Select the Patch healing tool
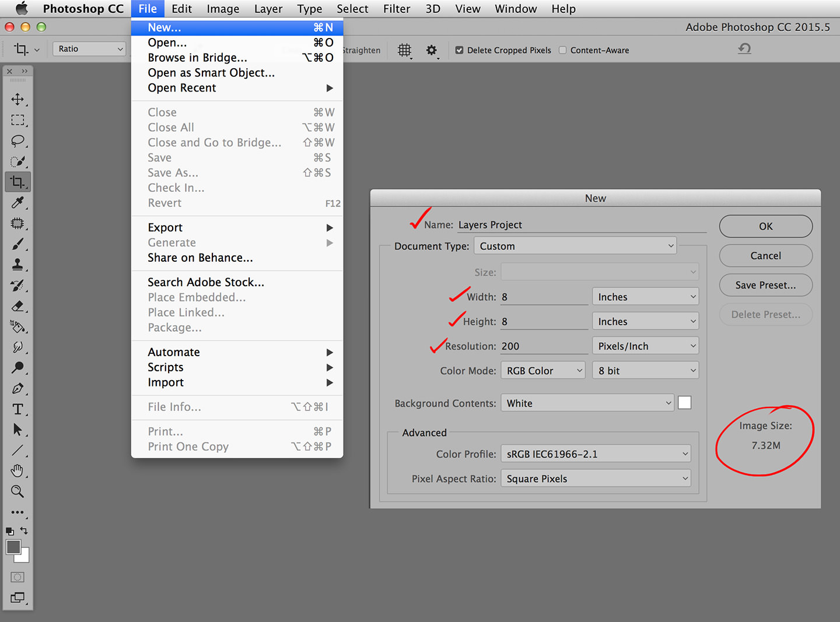Image resolution: width=840 pixels, height=622 pixels. (x=17, y=223)
